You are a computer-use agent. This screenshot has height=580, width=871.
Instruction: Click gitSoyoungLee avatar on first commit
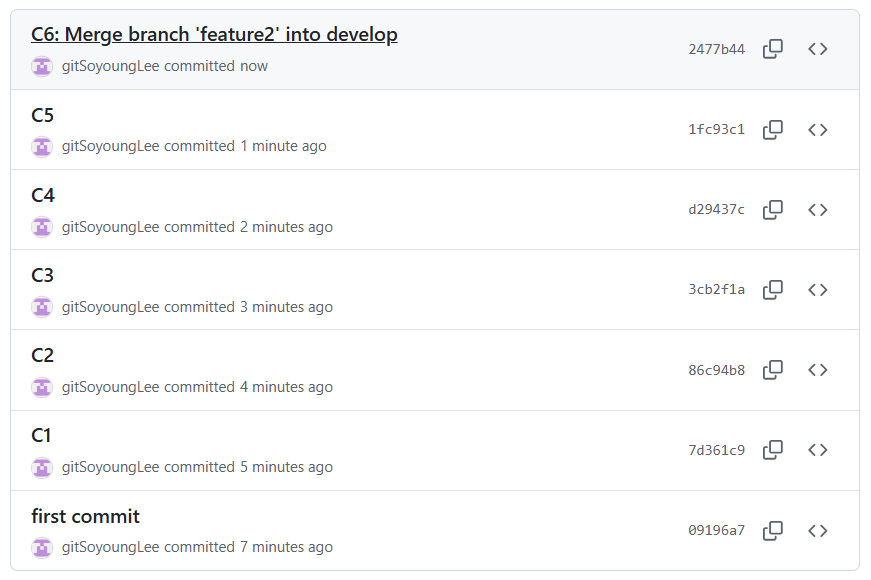coord(42,548)
